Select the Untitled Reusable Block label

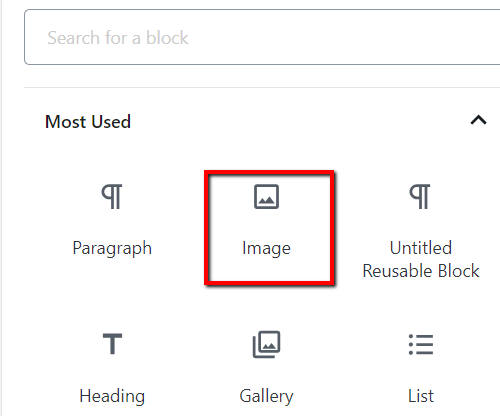[x=421, y=259]
